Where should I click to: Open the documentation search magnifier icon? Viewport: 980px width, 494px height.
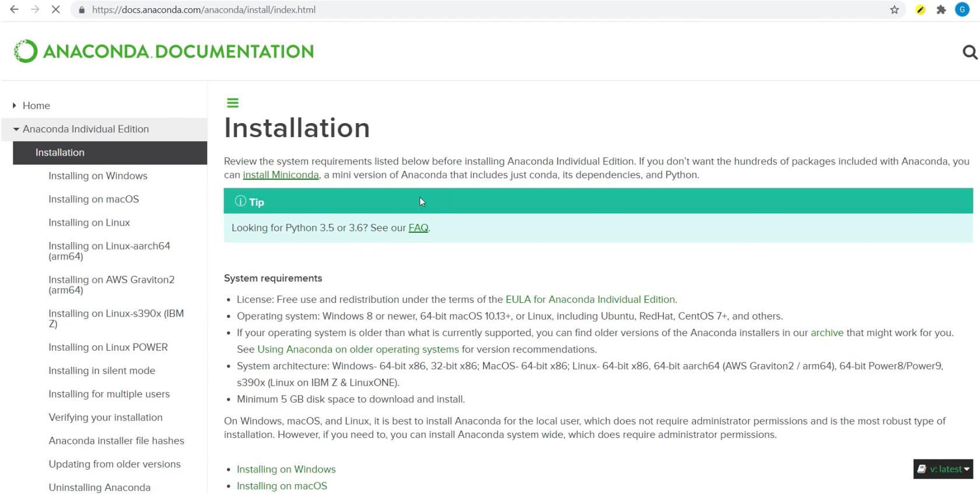(970, 52)
